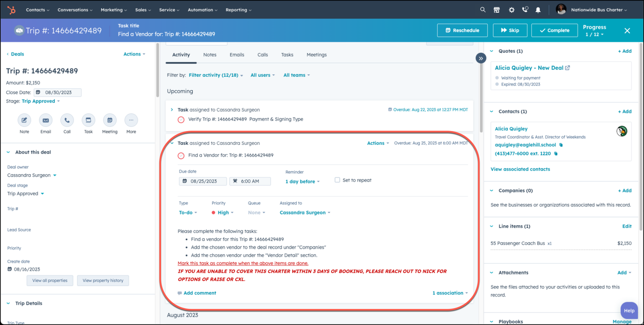
Task: Click the Call icon button
Action: point(67,120)
